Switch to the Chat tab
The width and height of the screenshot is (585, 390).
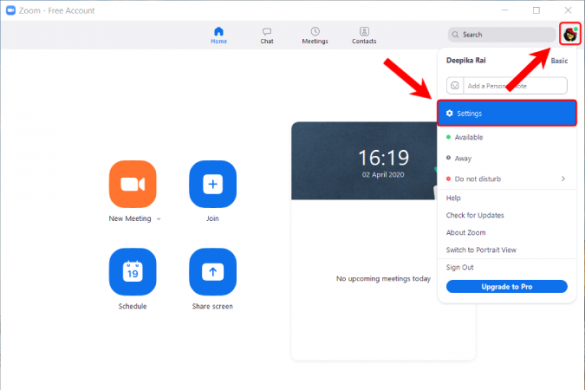[x=267, y=35]
